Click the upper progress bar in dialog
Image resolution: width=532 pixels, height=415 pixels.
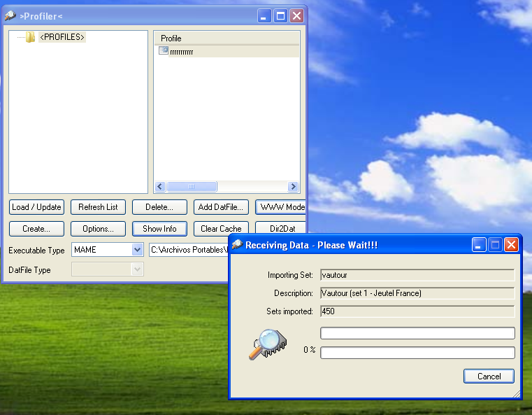coord(417,333)
